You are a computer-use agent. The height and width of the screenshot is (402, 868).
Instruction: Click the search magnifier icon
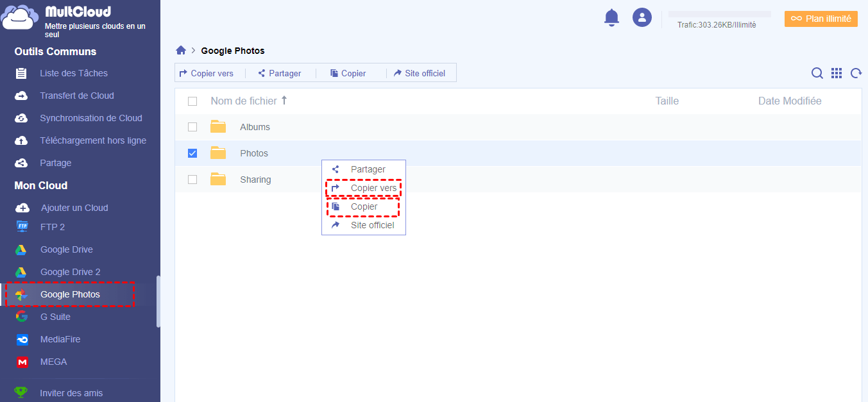coord(817,73)
